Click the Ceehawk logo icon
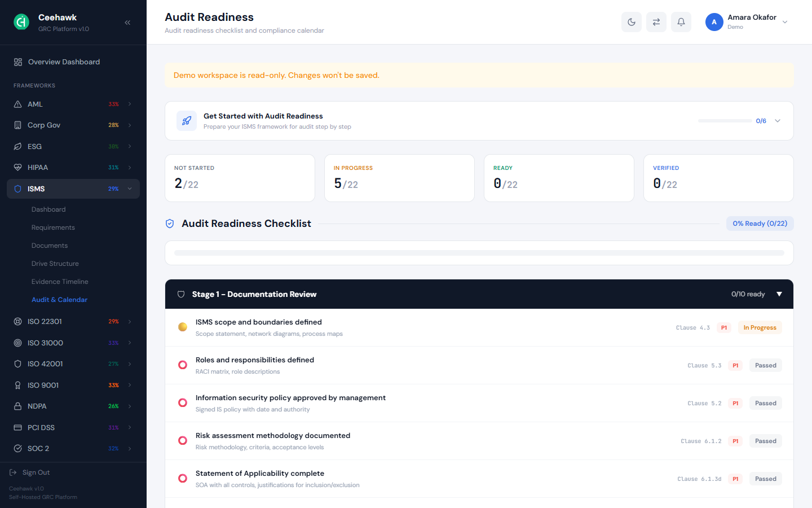 [x=21, y=22]
